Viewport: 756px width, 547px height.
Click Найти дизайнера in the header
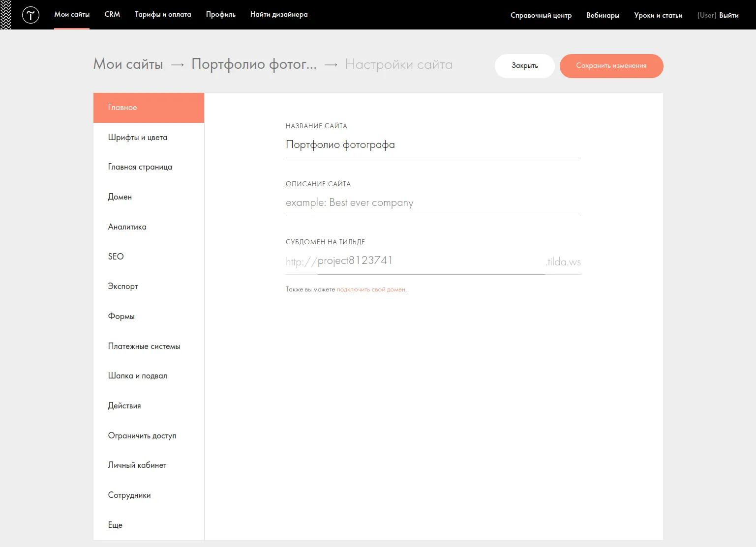pos(278,14)
